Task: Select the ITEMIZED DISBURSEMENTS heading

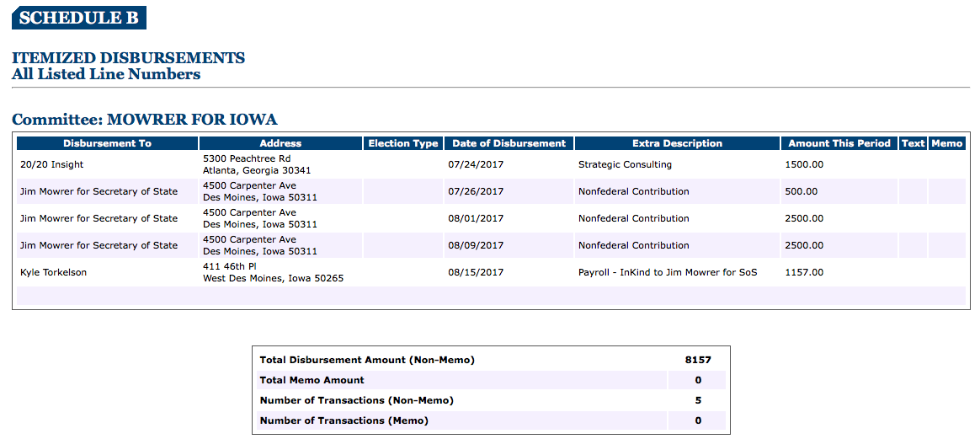Action: tap(128, 58)
